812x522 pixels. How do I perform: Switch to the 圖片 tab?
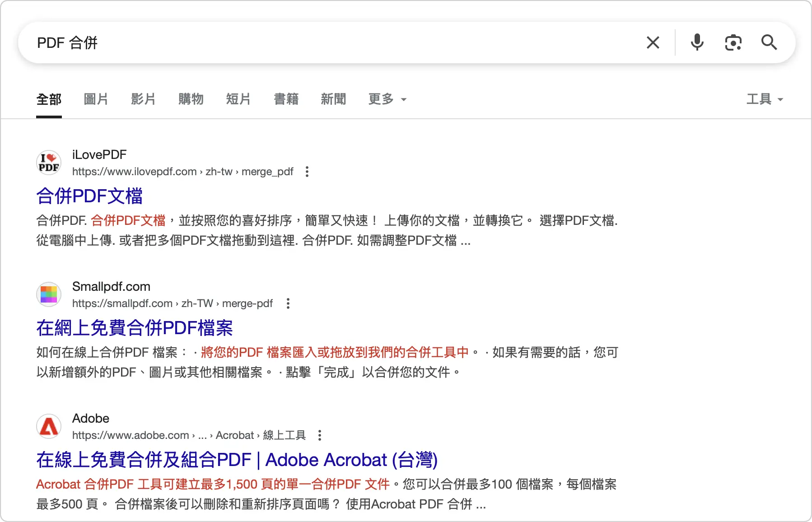(96, 99)
